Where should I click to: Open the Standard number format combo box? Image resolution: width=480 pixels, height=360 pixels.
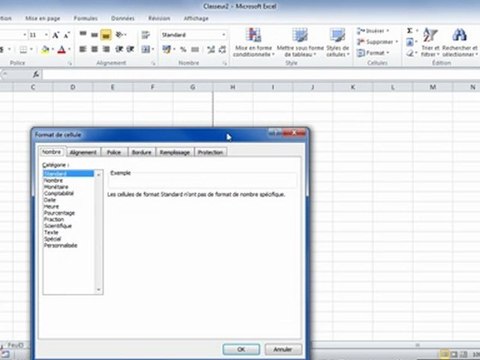coord(193,35)
